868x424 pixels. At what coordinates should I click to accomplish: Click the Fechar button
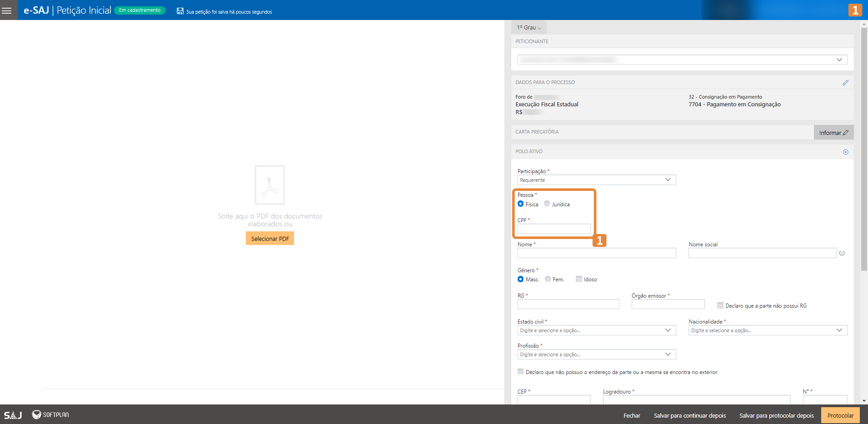632,415
